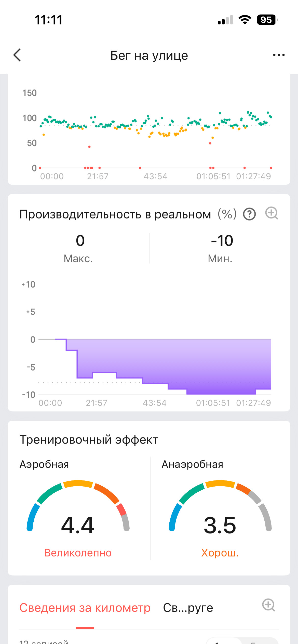This screenshot has width=298, height=644.
Task: Tap the Мин. value -10
Action: tap(222, 241)
